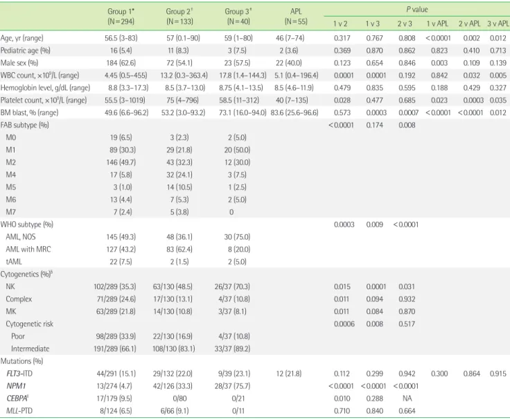Click the CEBPA 2 v 3 value 'NA'
This screenshot has width=510, height=420.
(407, 399)
